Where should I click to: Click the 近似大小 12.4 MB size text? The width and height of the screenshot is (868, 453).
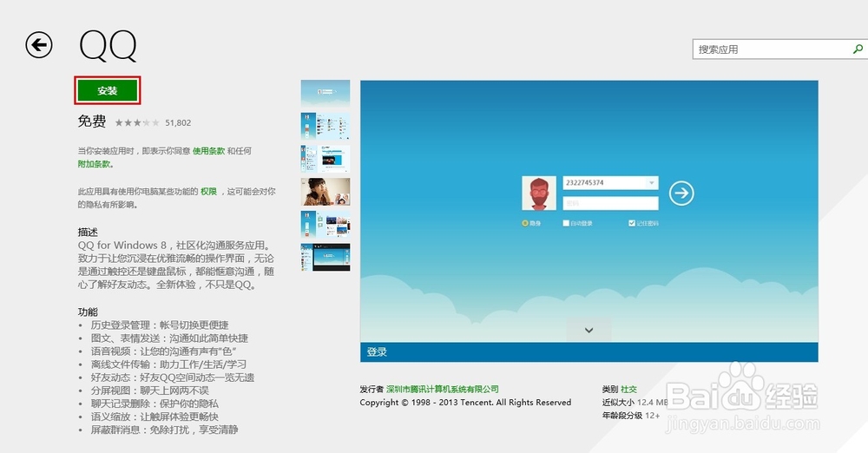636,402
